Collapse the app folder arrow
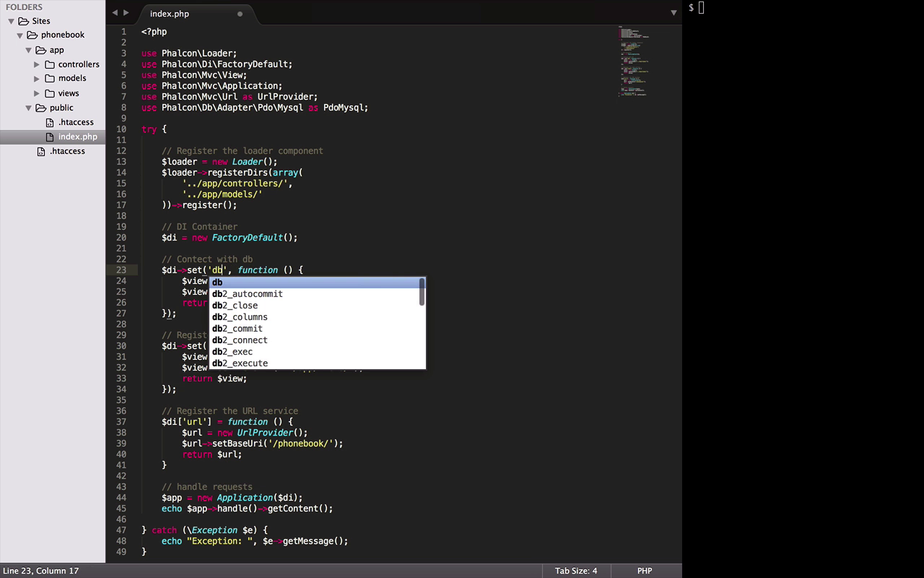924x578 pixels. [x=29, y=50]
